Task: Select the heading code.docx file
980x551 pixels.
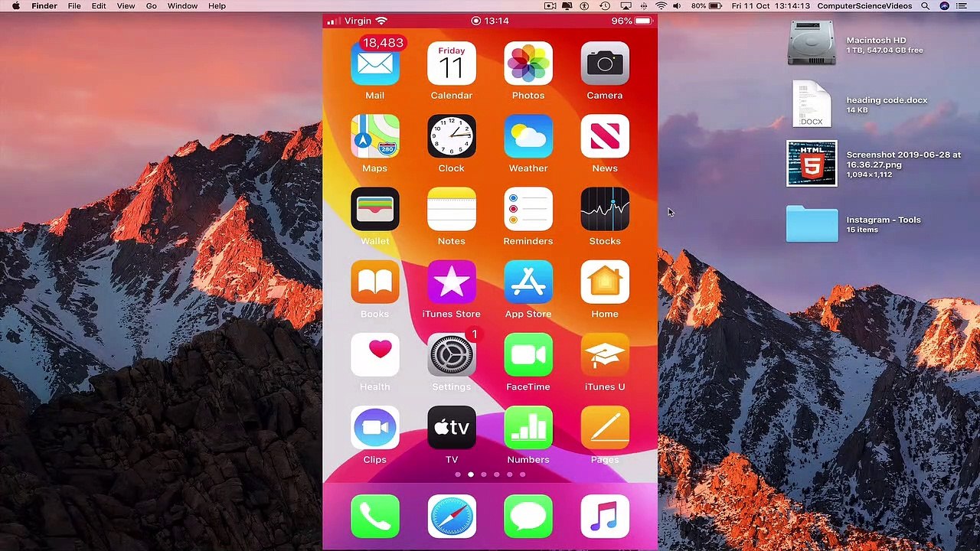Action: tap(812, 104)
